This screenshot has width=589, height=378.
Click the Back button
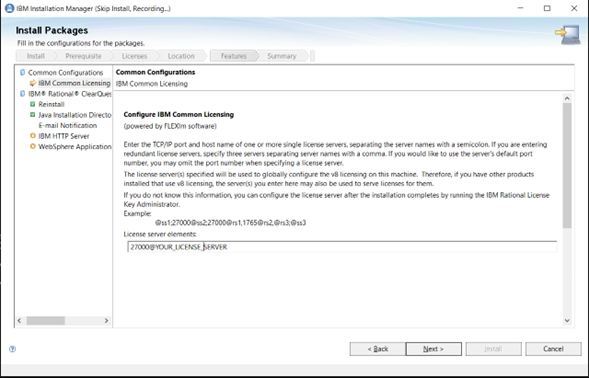click(x=378, y=349)
